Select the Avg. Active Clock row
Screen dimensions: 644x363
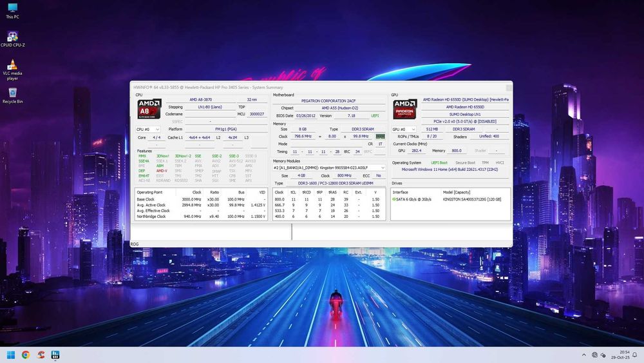coord(201,205)
